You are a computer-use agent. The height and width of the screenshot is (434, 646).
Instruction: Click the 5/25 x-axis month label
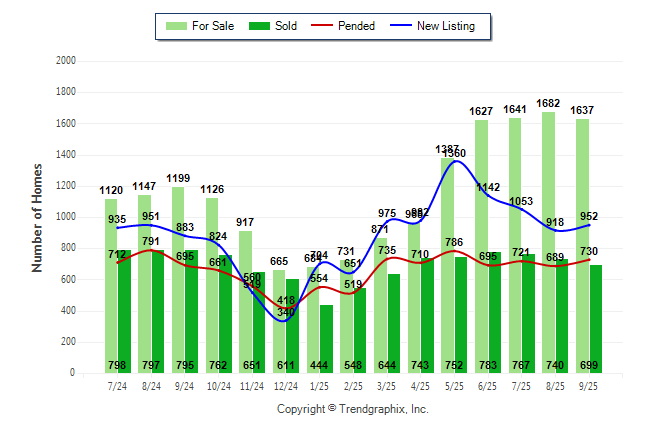coord(453,386)
